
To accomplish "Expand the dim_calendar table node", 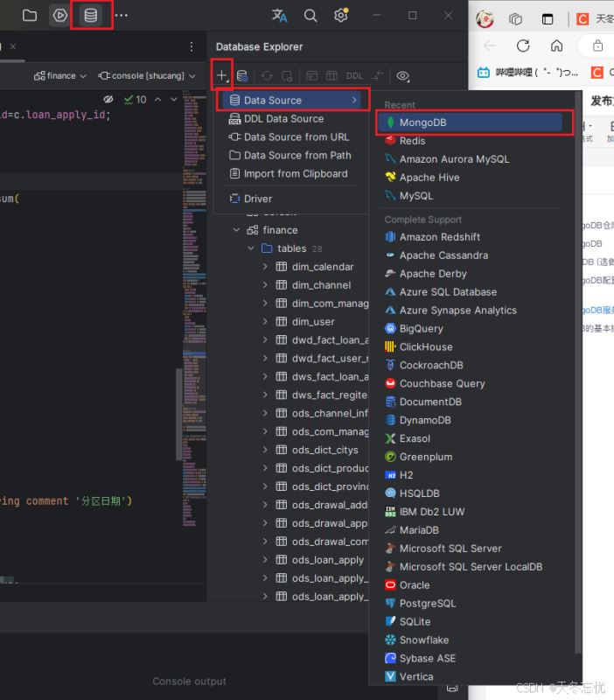I will (x=266, y=267).
